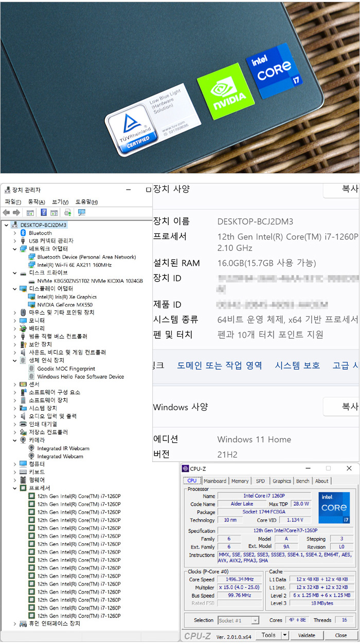
Task: Collapse the 네트워크 어댑터 category
Action: (15, 249)
